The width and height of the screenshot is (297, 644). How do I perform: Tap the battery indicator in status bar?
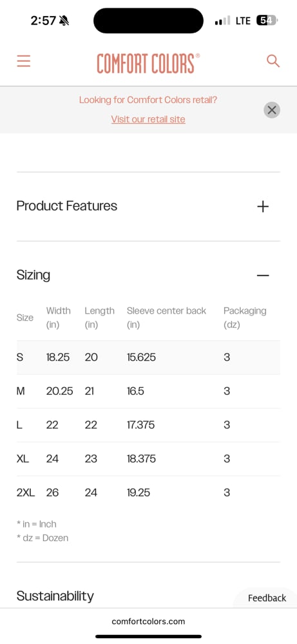pos(267,21)
